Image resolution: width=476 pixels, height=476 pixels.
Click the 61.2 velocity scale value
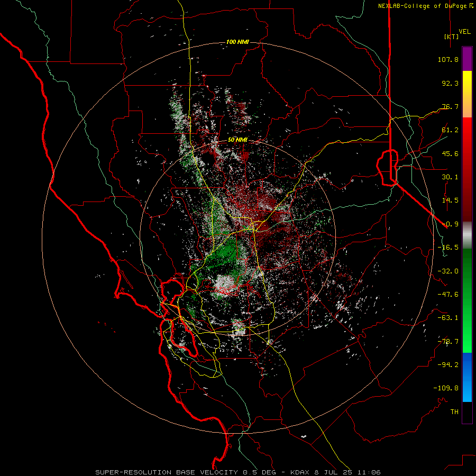click(x=450, y=130)
